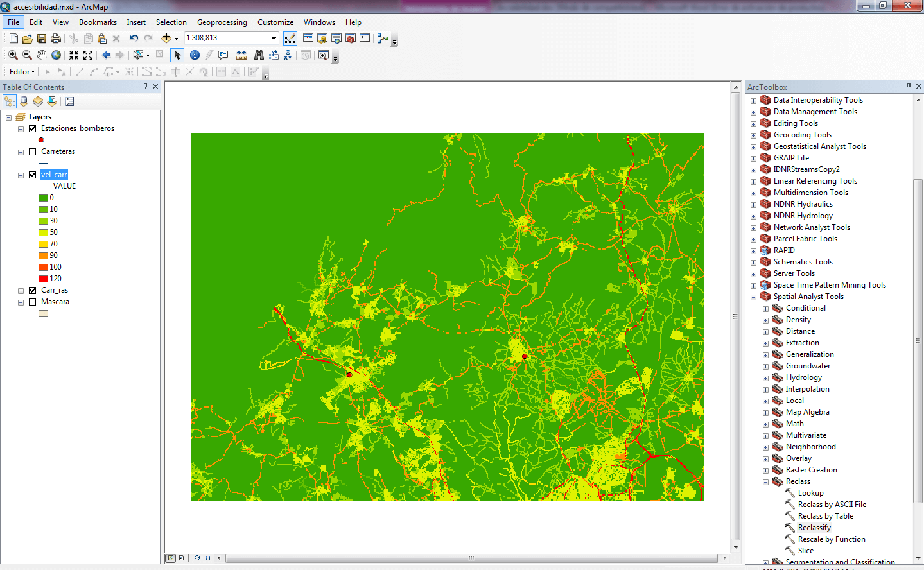Click the Go Back to Previous Extent arrow
This screenshot has width=924, height=570.
coord(106,55)
